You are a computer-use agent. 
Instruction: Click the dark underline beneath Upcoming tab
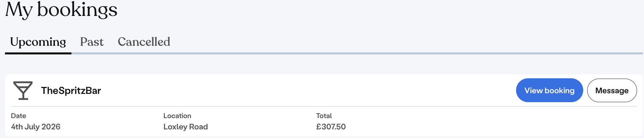pyautogui.click(x=38, y=53)
